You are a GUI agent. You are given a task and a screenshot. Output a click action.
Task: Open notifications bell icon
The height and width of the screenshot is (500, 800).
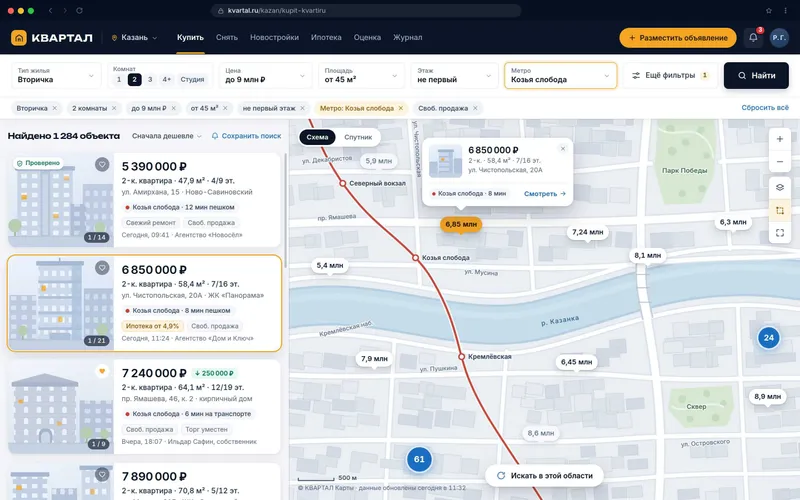[753, 37]
